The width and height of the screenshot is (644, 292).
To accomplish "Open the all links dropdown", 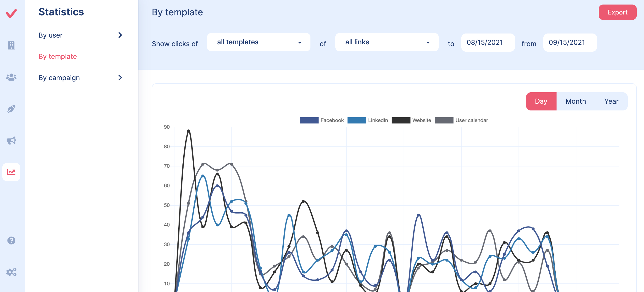I will click(387, 42).
